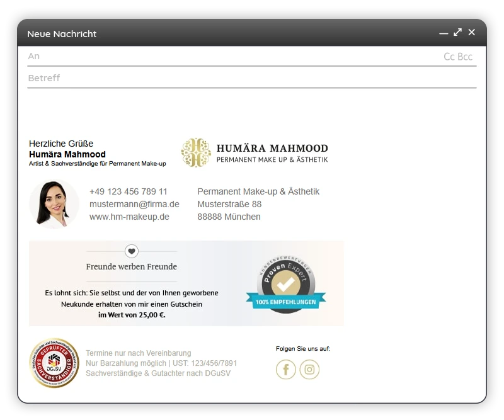Open the Instagram profile icon

309,370
